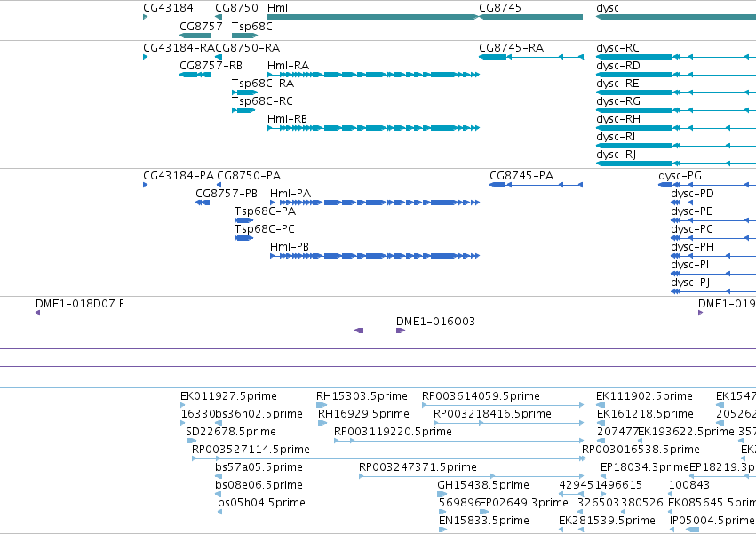Viewport: 756px width, 534px height.
Task: Select the dysc-RC transcript
Action: [x=676, y=57]
